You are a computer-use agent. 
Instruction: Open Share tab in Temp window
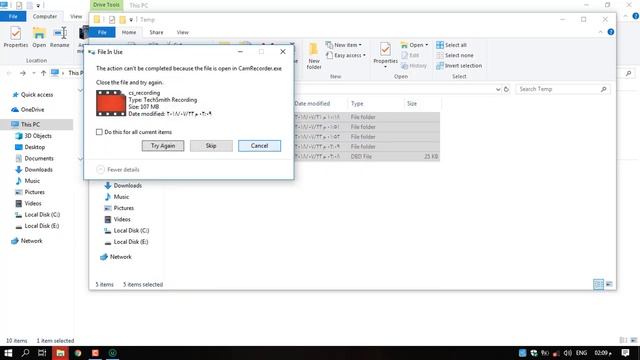156,32
